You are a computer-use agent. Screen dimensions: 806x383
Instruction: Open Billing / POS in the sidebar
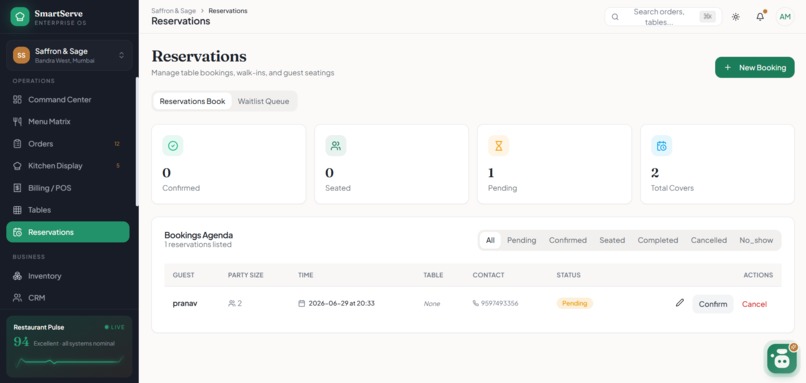pyautogui.click(x=68, y=188)
